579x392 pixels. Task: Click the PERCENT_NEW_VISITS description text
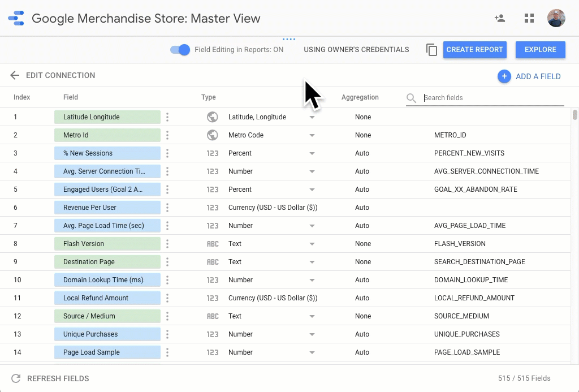pyautogui.click(x=469, y=153)
